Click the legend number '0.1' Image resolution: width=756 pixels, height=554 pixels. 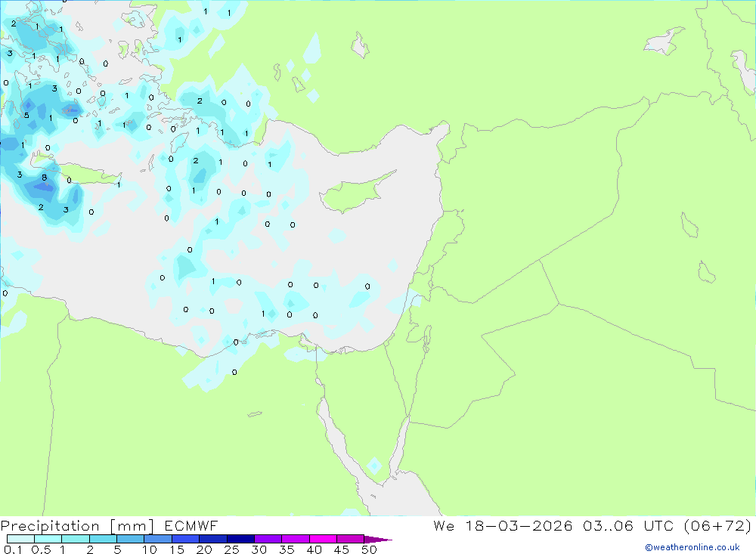pyautogui.click(x=13, y=549)
